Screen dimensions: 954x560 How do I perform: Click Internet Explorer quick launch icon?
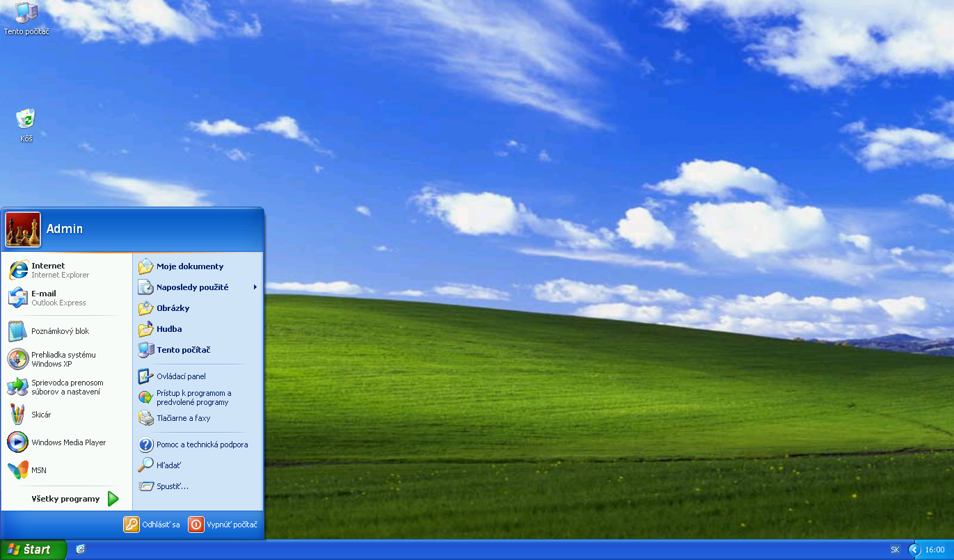click(x=81, y=550)
